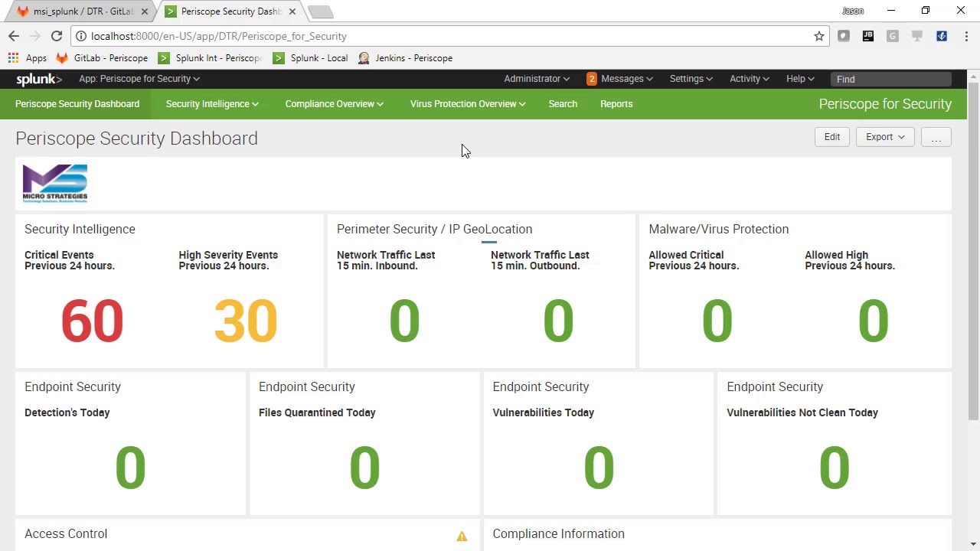This screenshot has width=980, height=551.
Task: Click the site information icon in address bar
Action: [81, 36]
